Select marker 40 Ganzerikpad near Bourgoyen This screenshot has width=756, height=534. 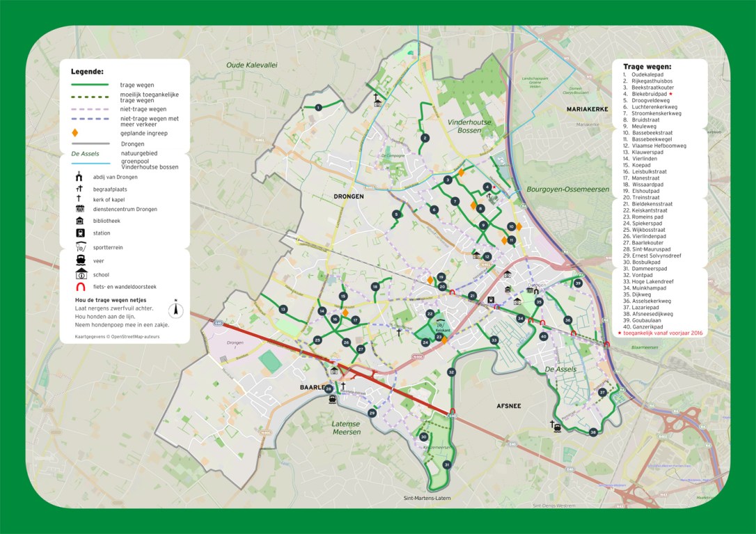tap(543, 336)
